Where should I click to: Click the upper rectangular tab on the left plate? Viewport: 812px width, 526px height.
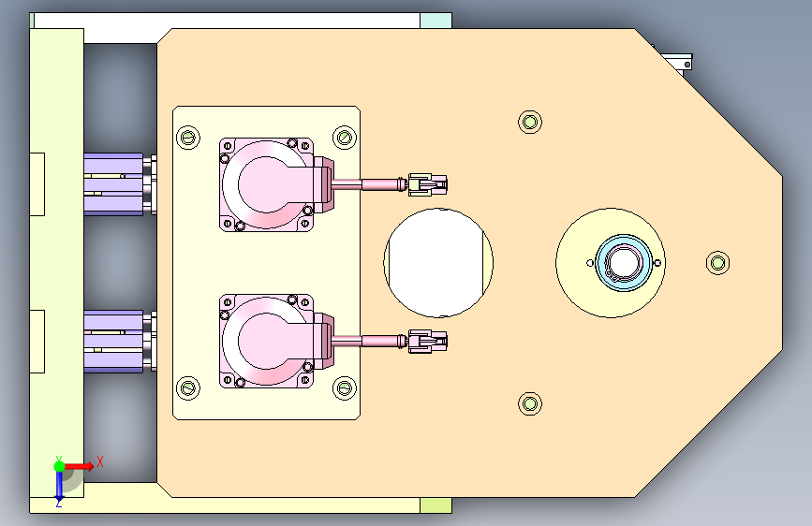(x=37, y=184)
